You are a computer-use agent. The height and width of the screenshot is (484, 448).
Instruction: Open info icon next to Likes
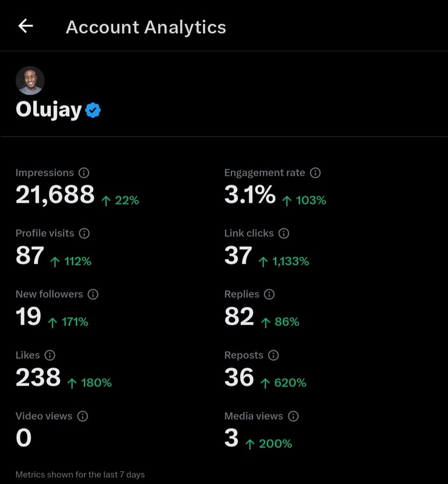pos(50,355)
